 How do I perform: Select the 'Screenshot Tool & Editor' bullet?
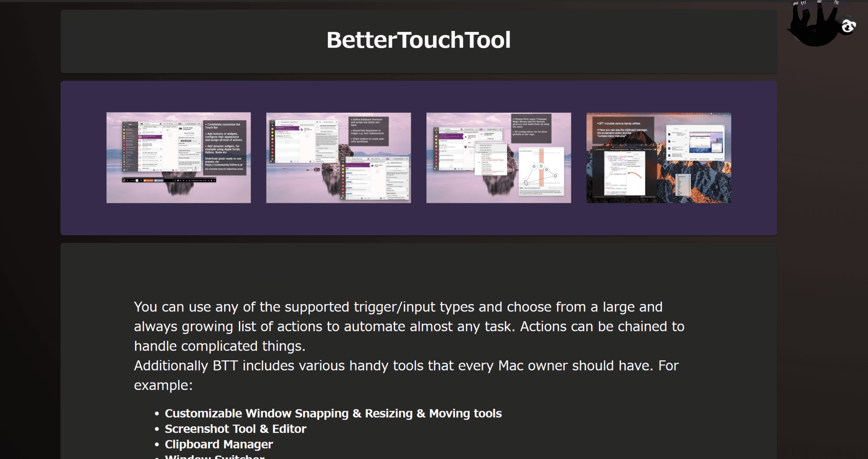point(235,429)
